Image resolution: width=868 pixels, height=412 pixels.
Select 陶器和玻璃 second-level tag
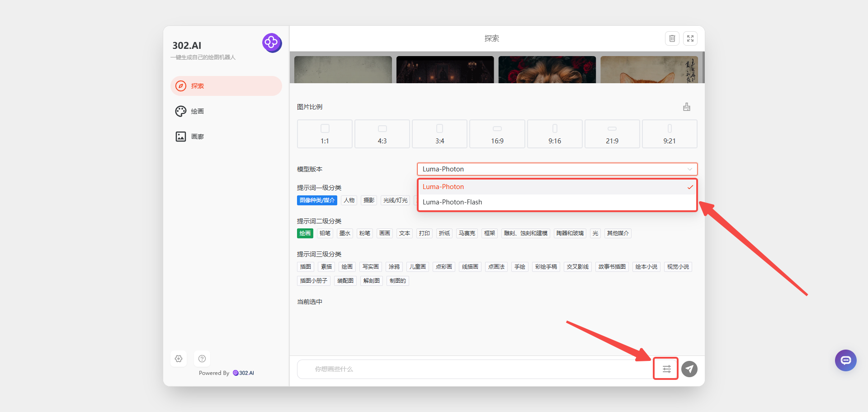tap(570, 233)
